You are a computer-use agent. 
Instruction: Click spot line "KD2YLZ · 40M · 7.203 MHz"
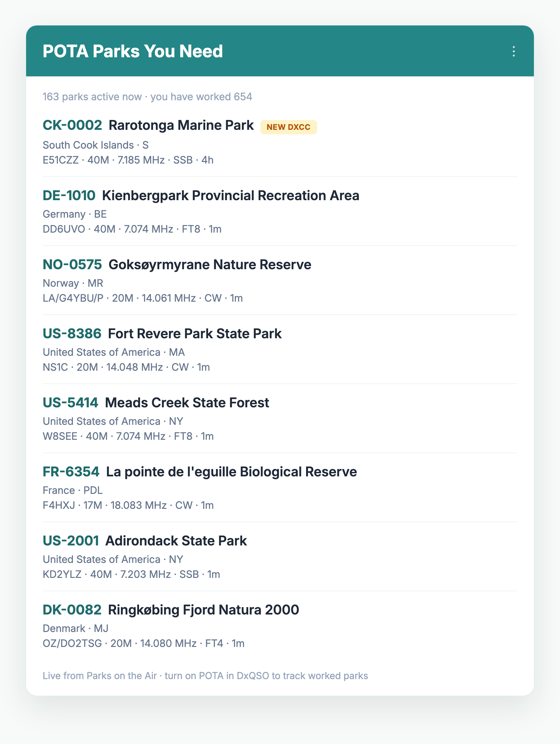tap(131, 574)
